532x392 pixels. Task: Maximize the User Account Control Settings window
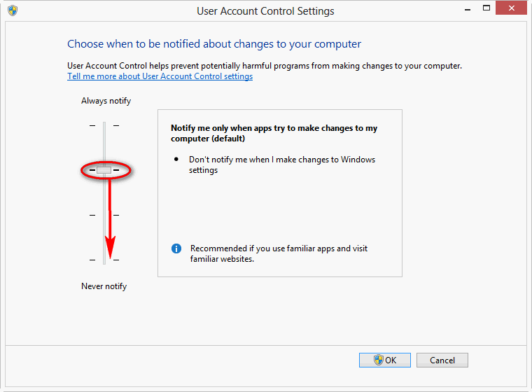click(486, 8)
